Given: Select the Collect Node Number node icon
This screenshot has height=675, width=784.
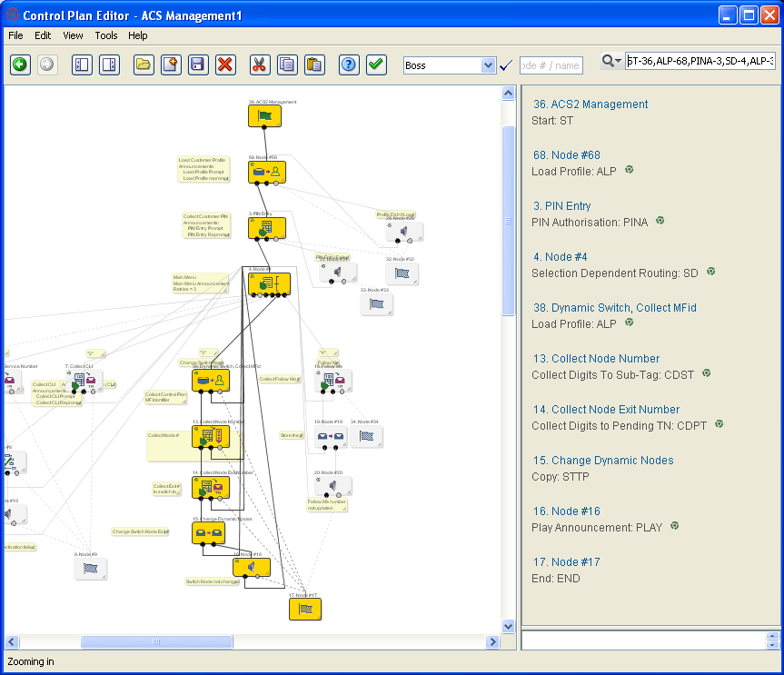Looking at the screenshot, I should [211, 436].
